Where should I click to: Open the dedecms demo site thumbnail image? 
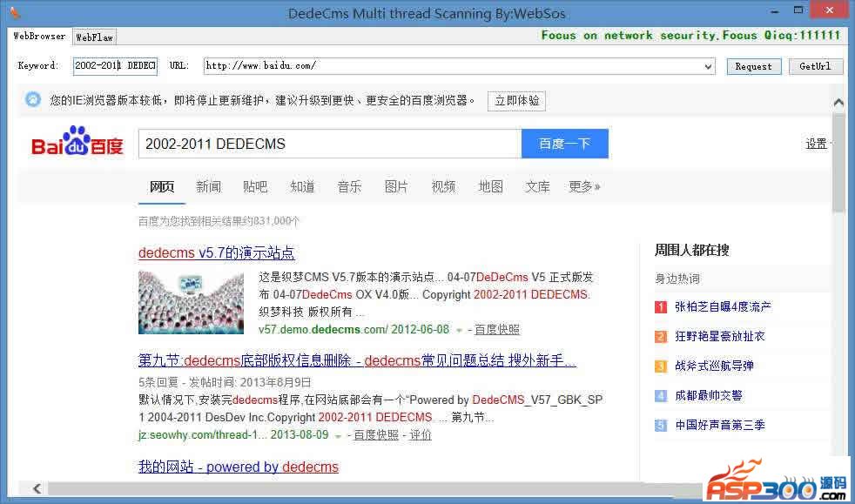(x=191, y=302)
